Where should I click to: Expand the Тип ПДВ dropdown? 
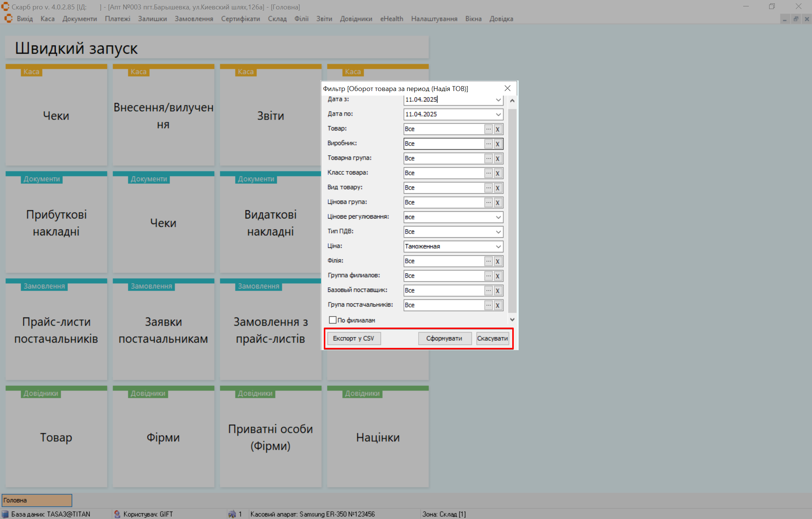[498, 232]
